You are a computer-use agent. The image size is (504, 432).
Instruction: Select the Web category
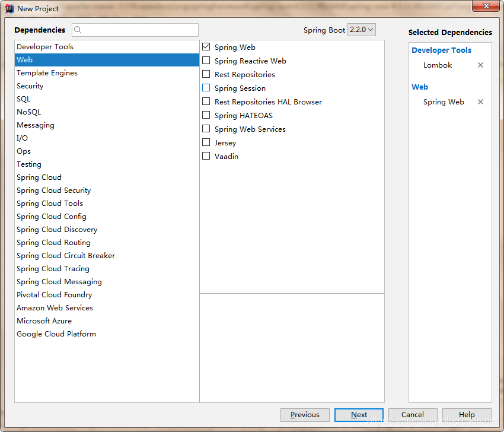coord(107,60)
